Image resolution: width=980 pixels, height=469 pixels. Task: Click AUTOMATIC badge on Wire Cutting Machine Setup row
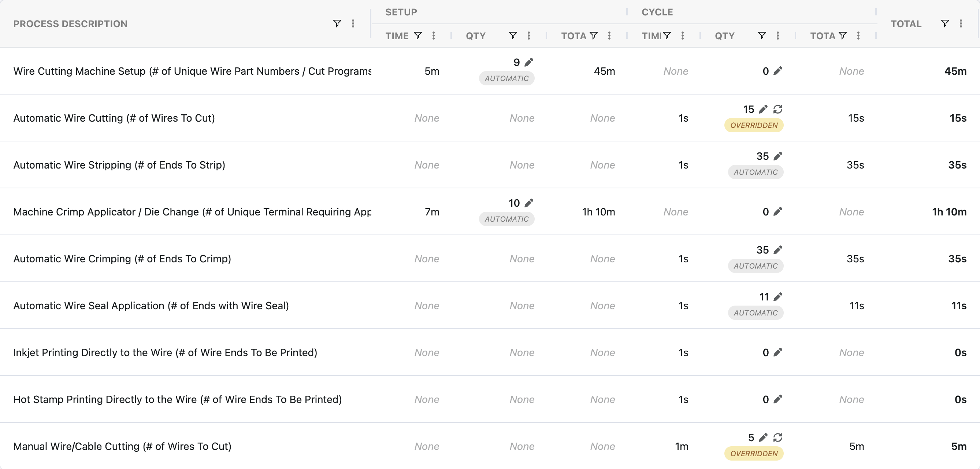[x=506, y=78]
